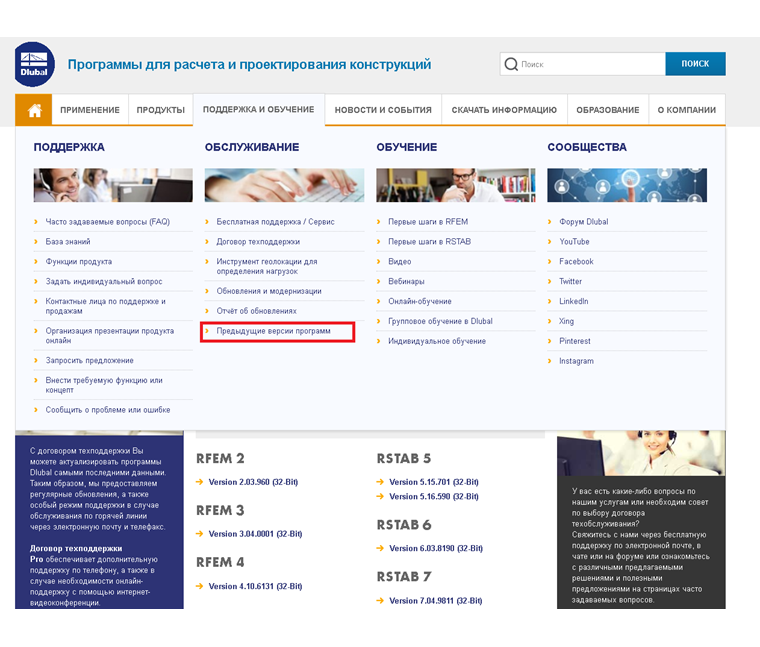Click the СООБЩЕСТВА network thumbnail image
Screen dimensions: 760x647
pyautogui.click(x=627, y=185)
